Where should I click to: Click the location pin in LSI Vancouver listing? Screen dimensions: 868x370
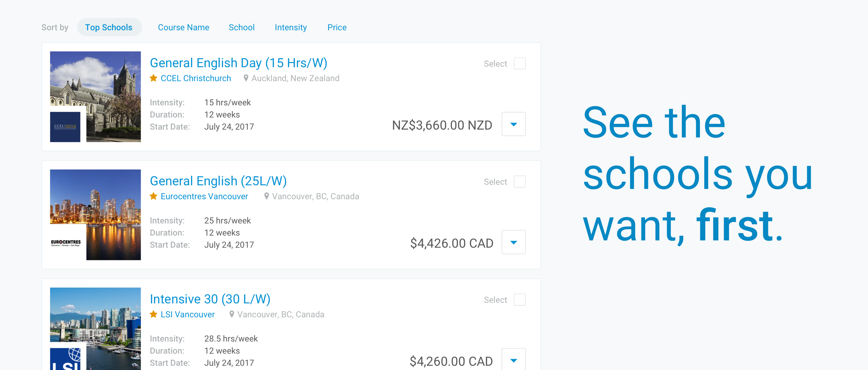click(x=232, y=314)
